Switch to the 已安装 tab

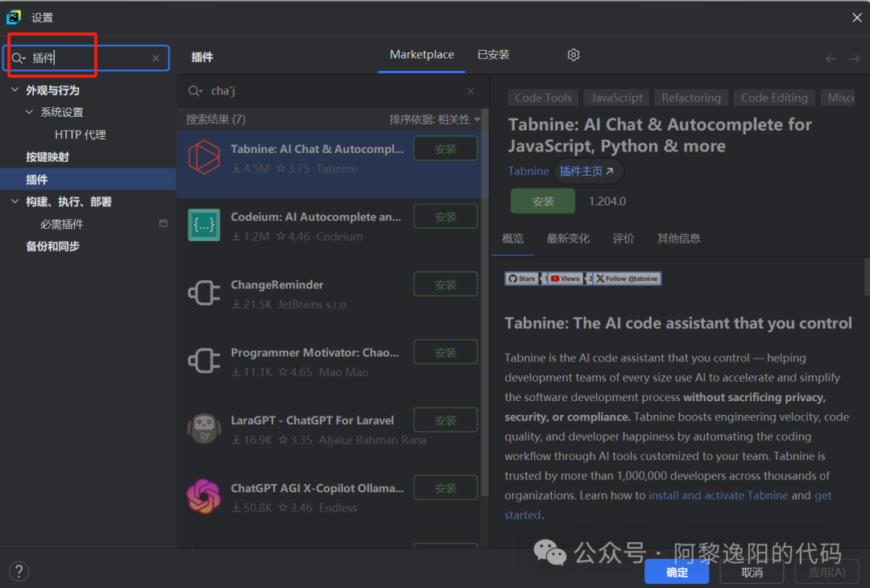click(x=493, y=55)
